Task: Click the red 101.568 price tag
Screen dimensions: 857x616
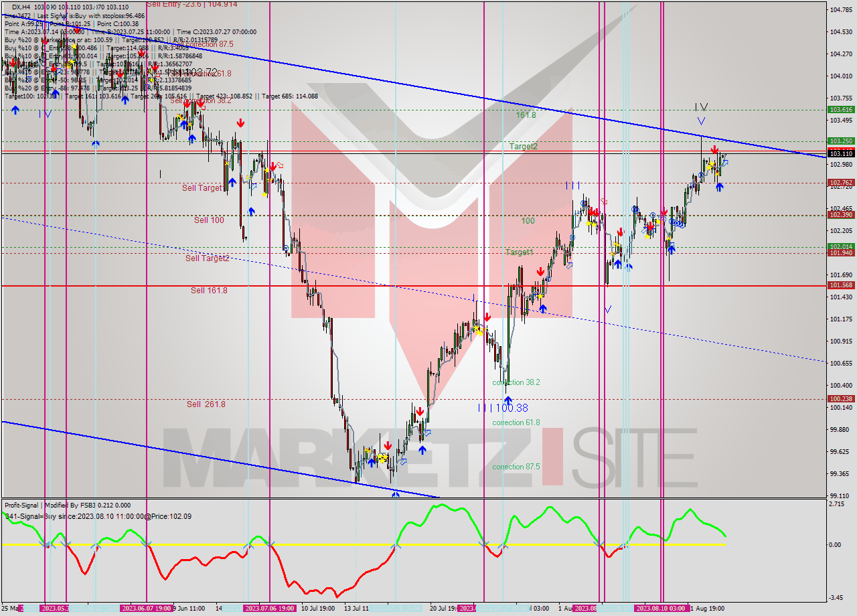Action: (841, 285)
